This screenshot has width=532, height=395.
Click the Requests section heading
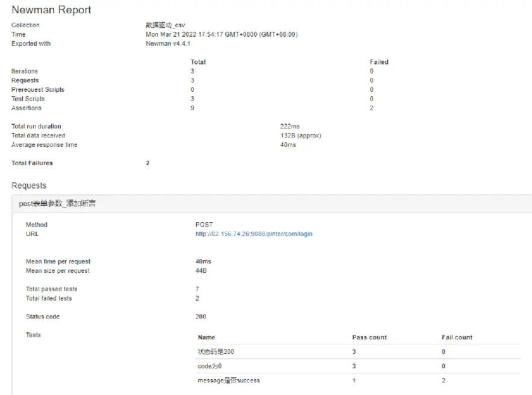coord(29,186)
